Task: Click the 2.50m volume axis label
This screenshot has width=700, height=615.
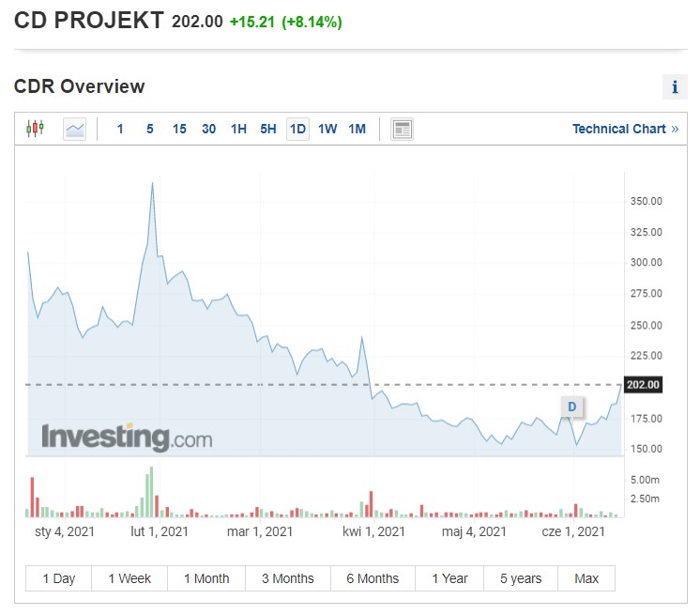Action: [x=645, y=499]
